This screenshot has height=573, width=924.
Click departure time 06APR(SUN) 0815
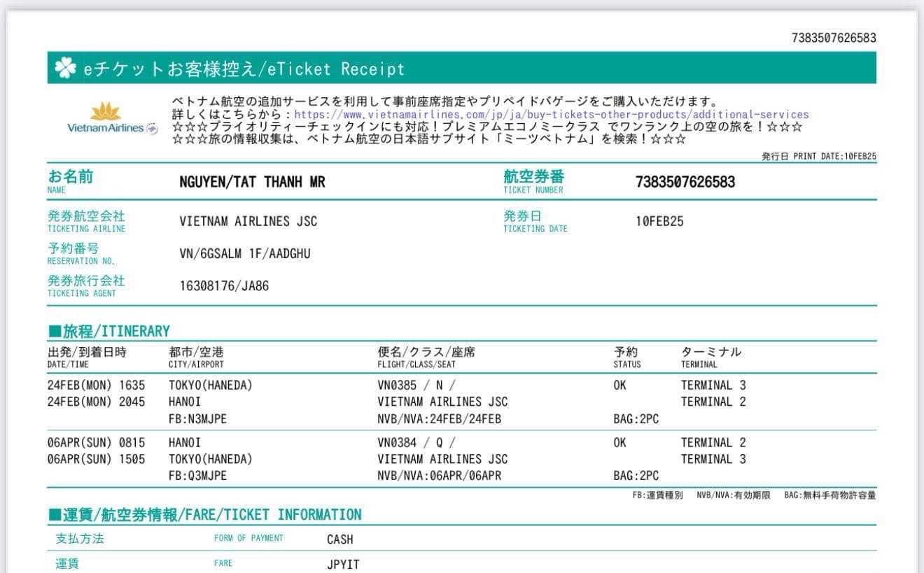96,443
